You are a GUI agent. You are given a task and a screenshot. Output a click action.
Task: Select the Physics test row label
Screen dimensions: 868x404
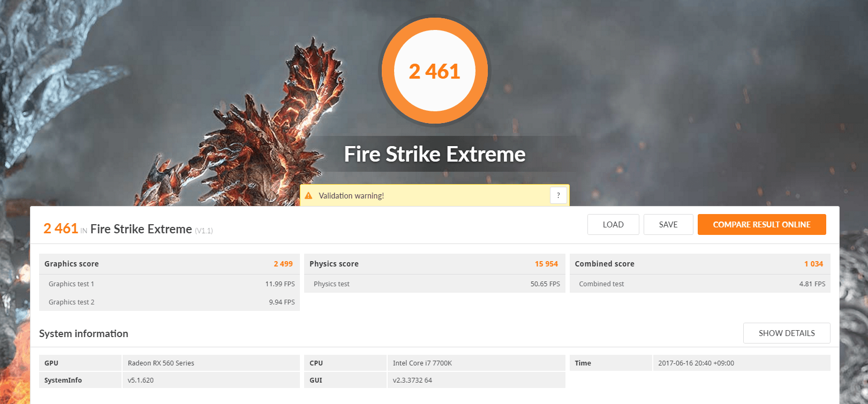[x=331, y=284]
